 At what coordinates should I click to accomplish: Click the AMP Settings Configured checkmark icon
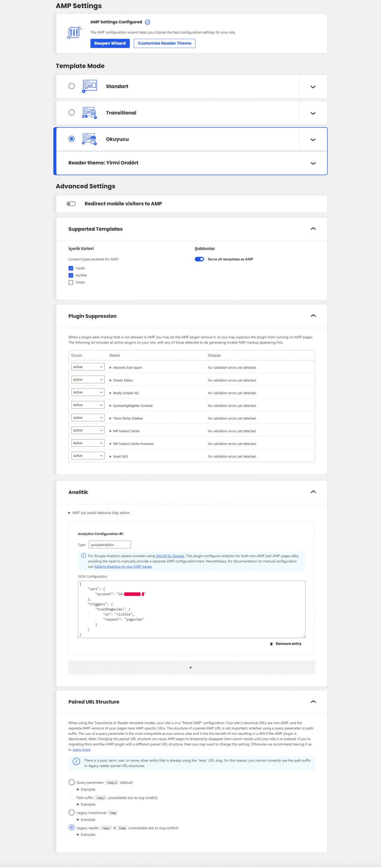pyautogui.click(x=148, y=22)
